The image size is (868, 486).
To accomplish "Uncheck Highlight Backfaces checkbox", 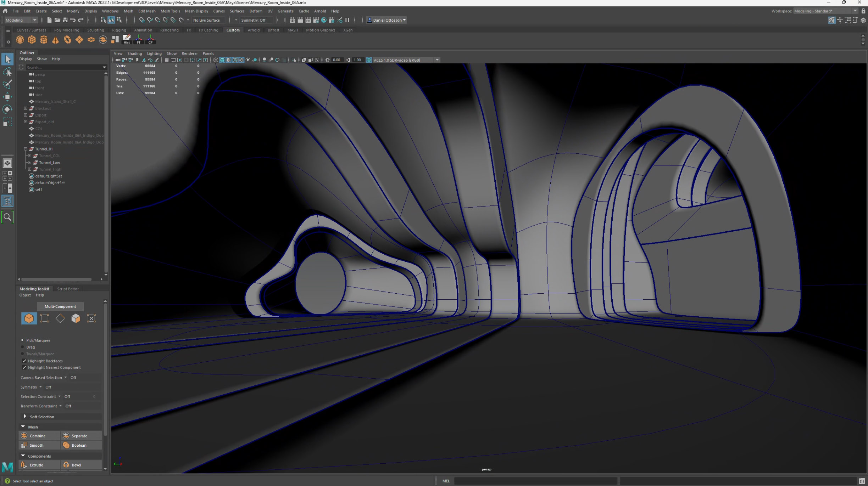I will tap(24, 361).
